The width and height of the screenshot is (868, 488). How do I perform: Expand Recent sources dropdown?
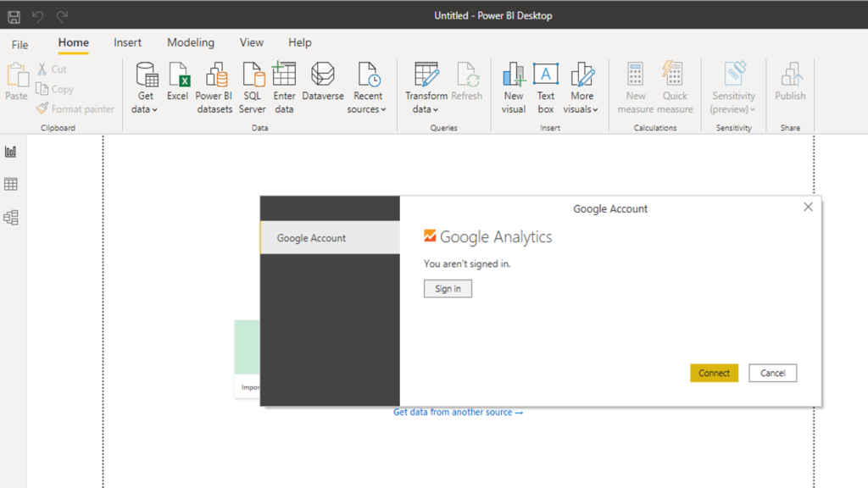[367, 88]
